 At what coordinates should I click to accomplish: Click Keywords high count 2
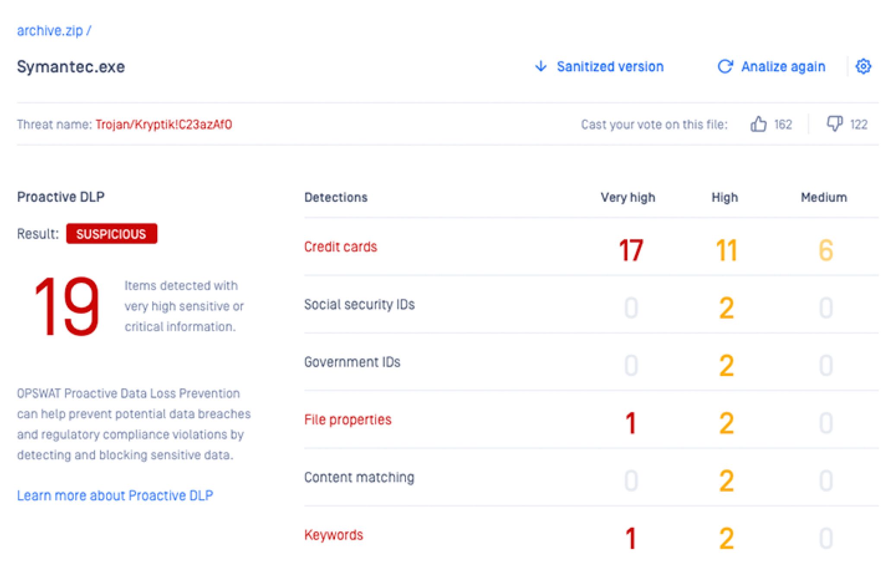click(726, 538)
